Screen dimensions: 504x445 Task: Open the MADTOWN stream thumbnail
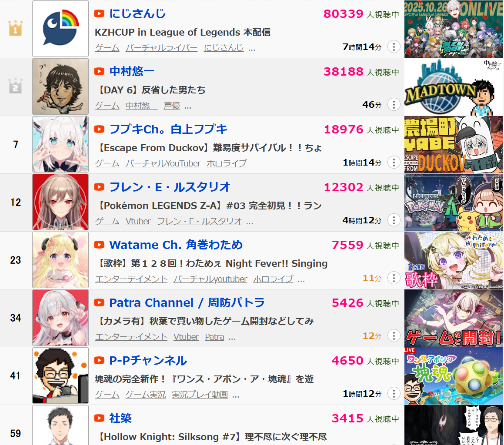tap(454, 87)
